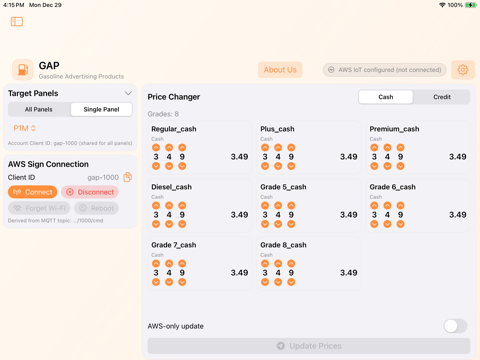
Task: Decrease Grade 5_cash third digit
Action: pos(291,224)
